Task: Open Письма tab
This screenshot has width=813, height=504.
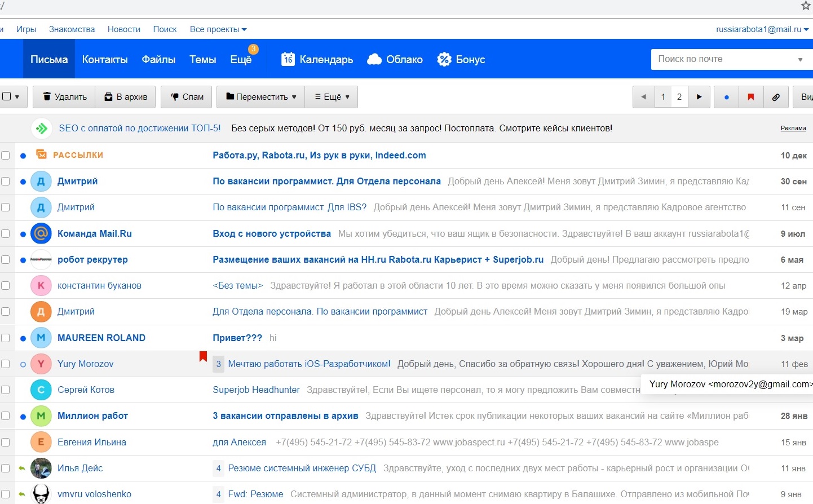Action: pos(49,59)
